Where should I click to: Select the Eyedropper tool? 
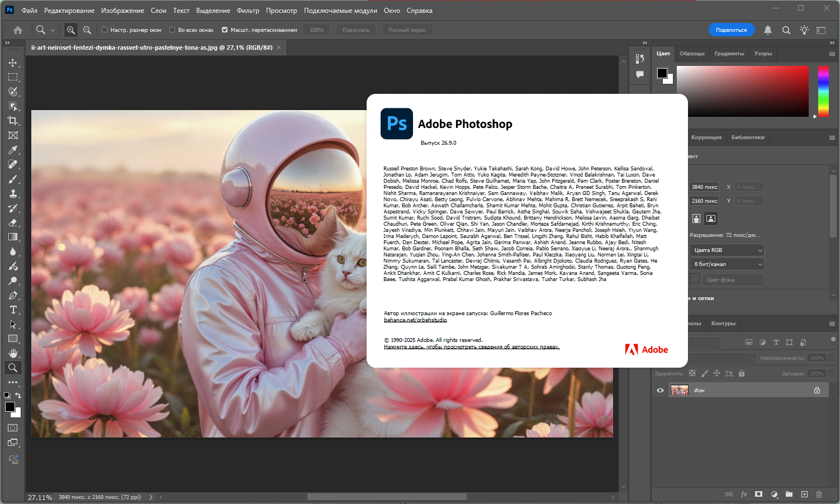[13, 150]
